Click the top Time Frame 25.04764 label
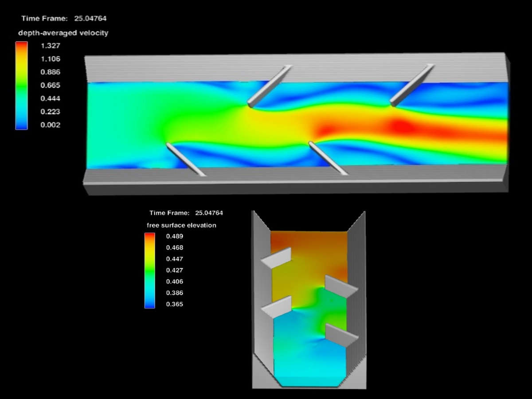The height and width of the screenshot is (399, 532). (64, 19)
